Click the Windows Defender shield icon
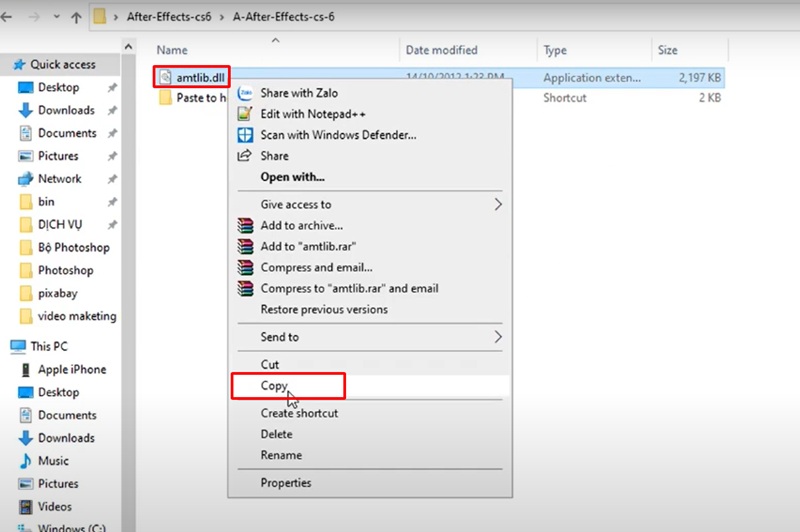Viewport: 800px width, 532px height. click(243, 135)
